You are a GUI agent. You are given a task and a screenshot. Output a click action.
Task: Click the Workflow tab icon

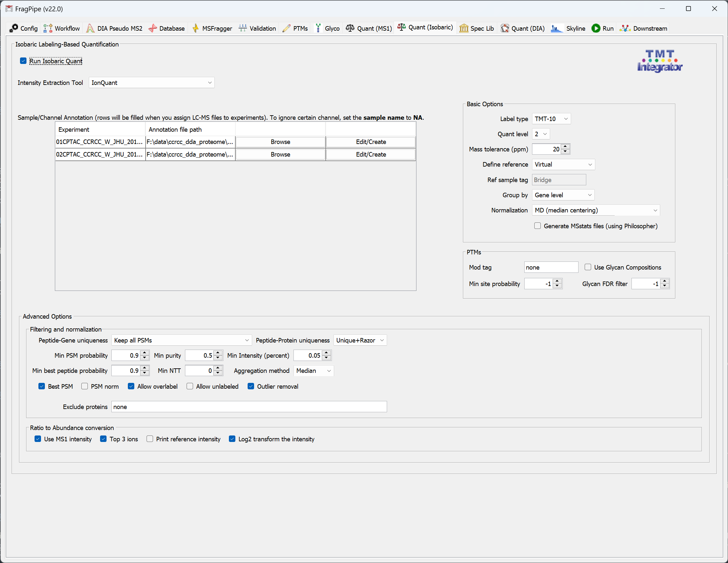[48, 28]
